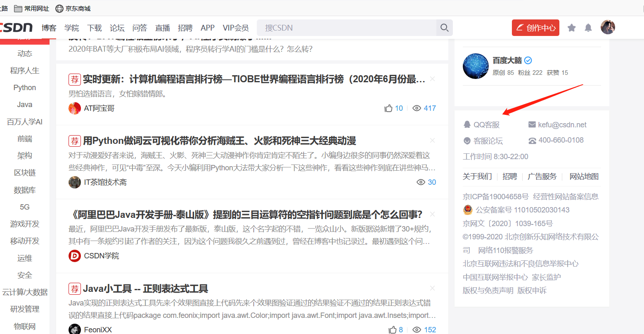Click the search magnifier icon
This screenshot has height=334, width=644.
pos(445,28)
